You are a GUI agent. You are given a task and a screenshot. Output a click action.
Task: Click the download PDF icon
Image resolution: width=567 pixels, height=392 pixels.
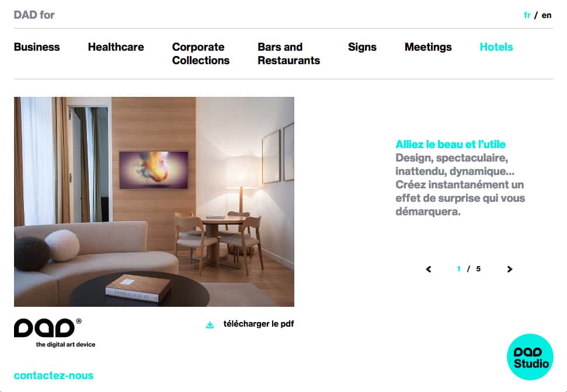coord(210,325)
